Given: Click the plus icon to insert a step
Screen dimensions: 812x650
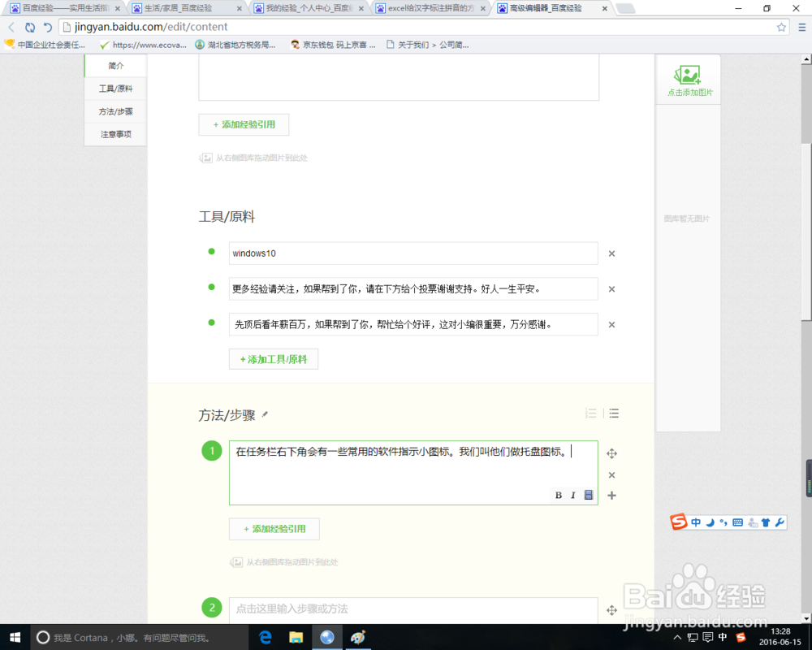Looking at the screenshot, I should click(x=612, y=496).
